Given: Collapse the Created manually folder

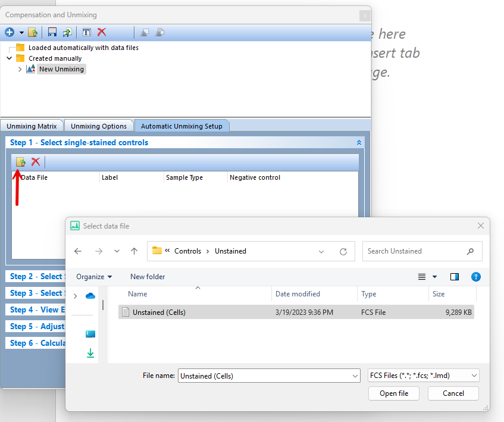Looking at the screenshot, I should 10,58.
